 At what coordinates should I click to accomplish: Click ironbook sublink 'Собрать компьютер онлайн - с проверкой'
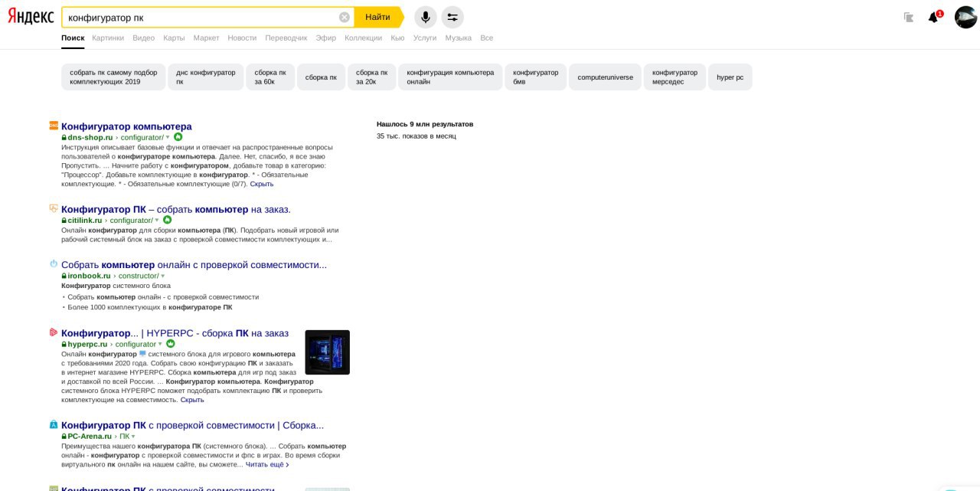coord(163,296)
